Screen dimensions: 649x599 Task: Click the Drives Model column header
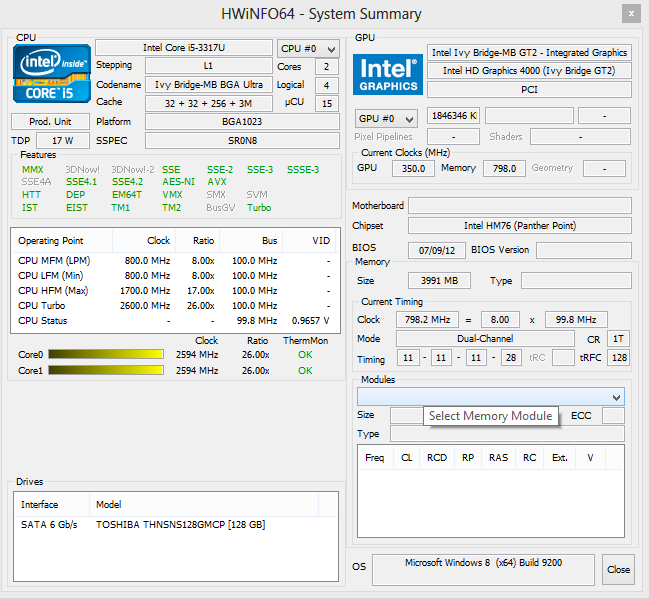[204, 505]
